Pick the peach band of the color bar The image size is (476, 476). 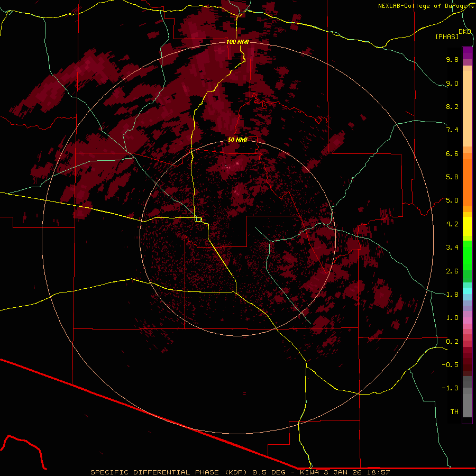pyautogui.click(x=467, y=108)
